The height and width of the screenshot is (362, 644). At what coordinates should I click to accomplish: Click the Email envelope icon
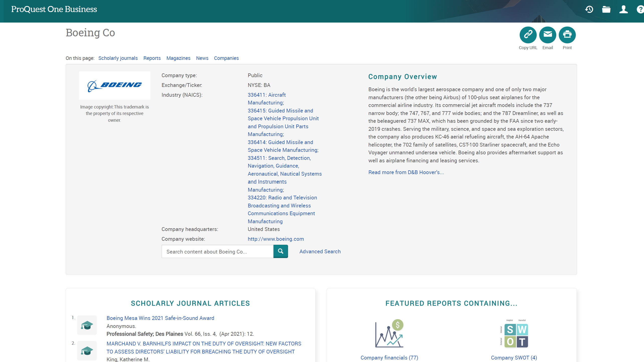coord(547,35)
